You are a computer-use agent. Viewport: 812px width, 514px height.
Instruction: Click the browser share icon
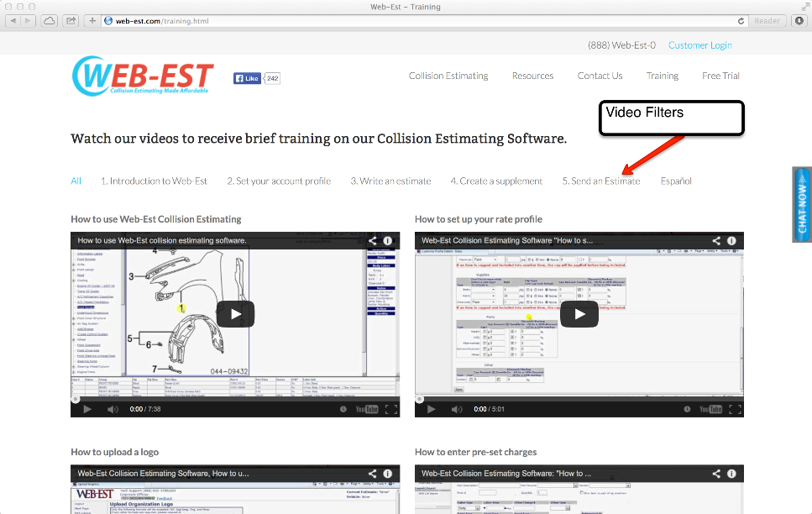71,20
